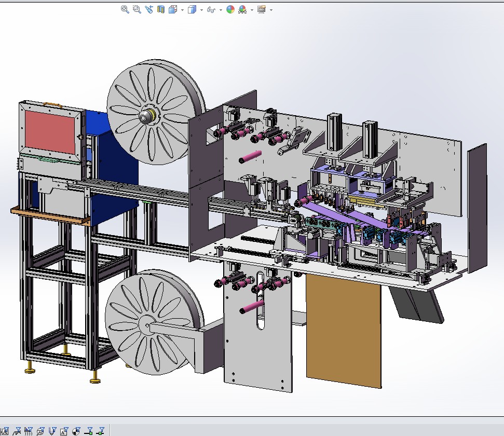Open the Apply Scene dropdown arrow
Screen dimensions: 504x436
tap(252, 10)
